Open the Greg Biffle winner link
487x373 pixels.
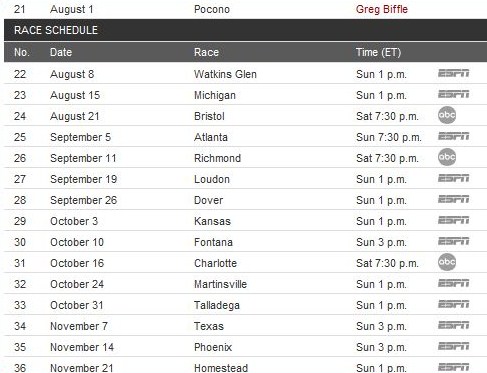(x=382, y=9)
